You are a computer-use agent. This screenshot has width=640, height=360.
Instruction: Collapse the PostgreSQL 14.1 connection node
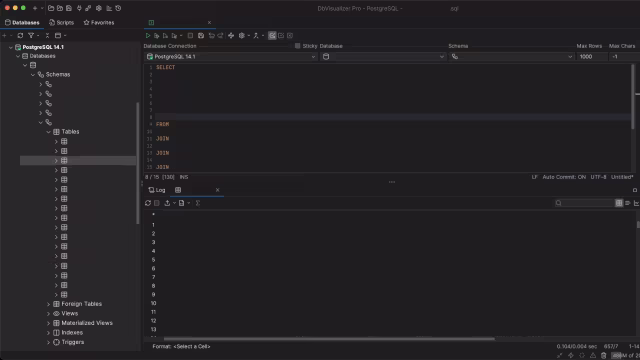(x=11, y=47)
